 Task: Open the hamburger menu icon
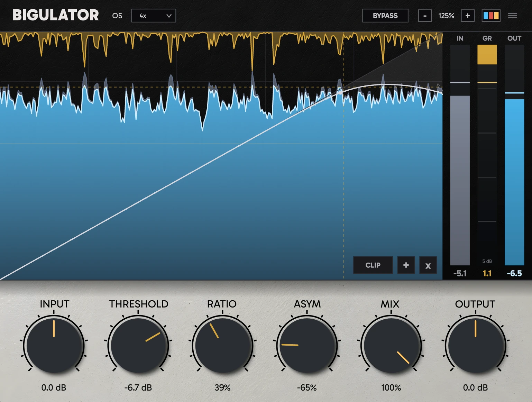click(512, 16)
